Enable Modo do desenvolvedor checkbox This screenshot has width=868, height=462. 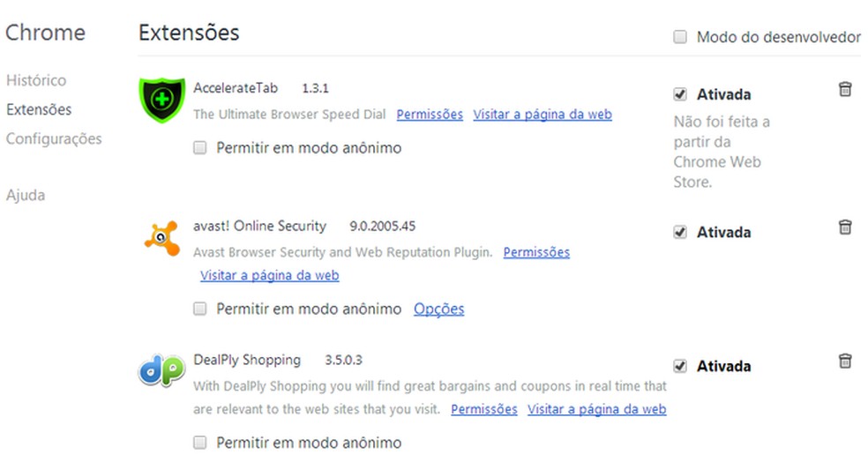pyautogui.click(x=680, y=37)
